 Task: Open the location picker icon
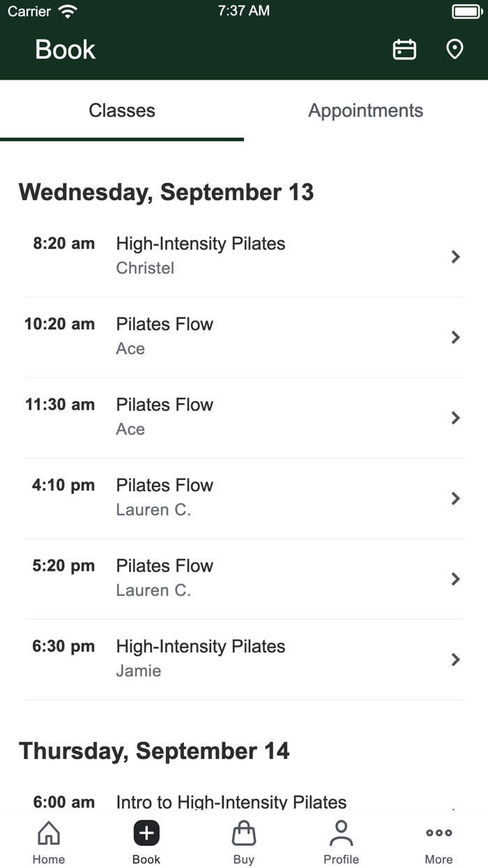tap(455, 49)
